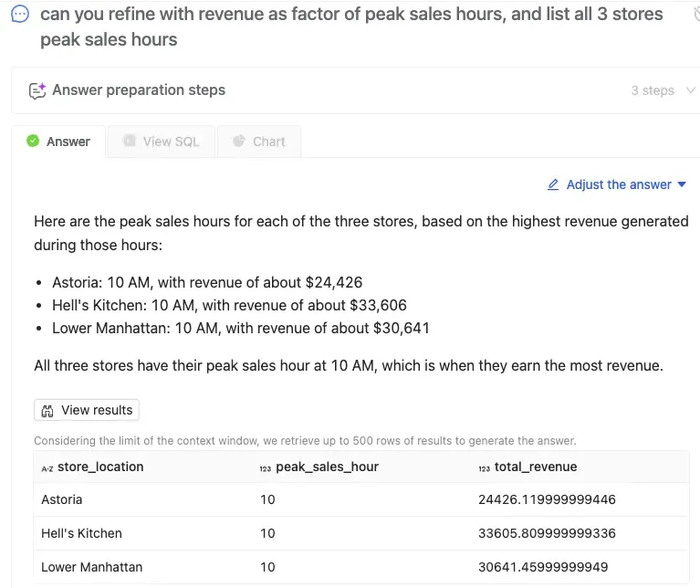Open the Adjust the answer dropdown arrow
This screenshot has width=700, height=588.
pos(681,184)
